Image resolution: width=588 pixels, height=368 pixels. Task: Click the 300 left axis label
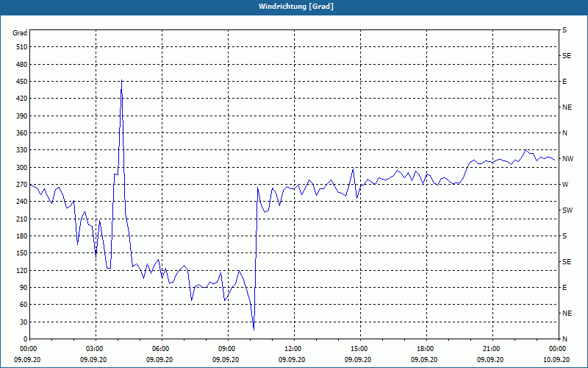click(21, 168)
